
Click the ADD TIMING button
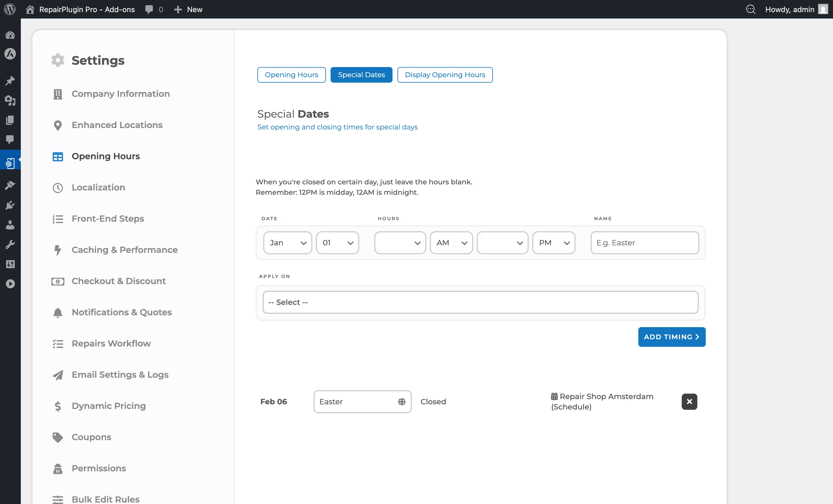672,337
